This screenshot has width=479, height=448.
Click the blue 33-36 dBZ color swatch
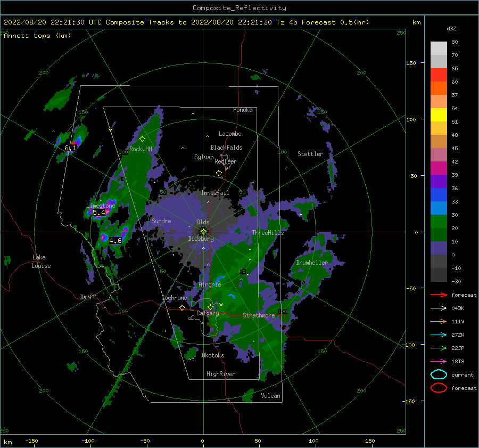click(439, 195)
